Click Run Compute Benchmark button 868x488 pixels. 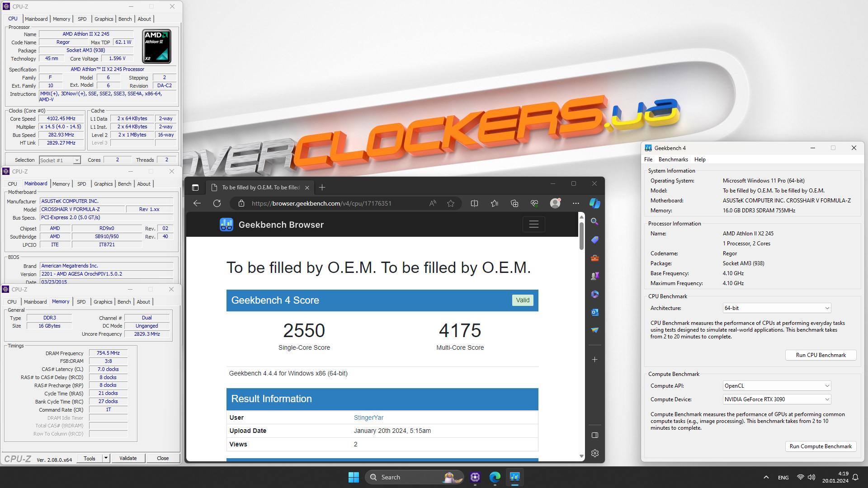click(x=821, y=446)
